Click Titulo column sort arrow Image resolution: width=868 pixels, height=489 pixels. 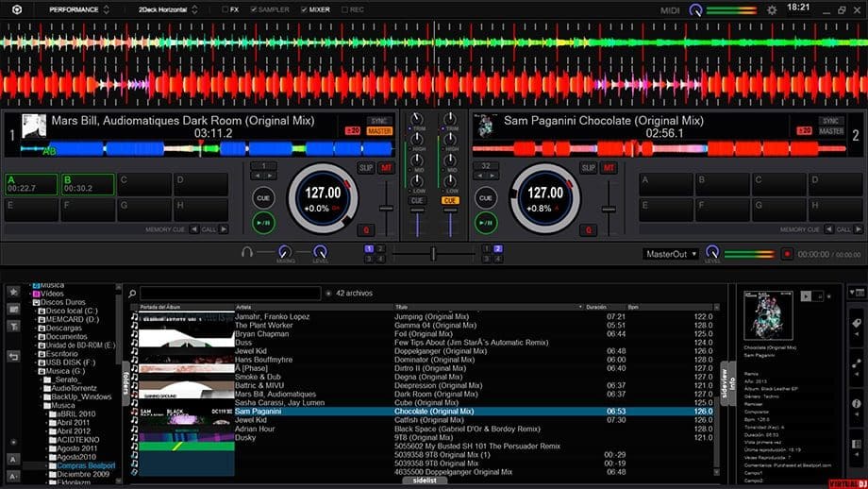580,307
